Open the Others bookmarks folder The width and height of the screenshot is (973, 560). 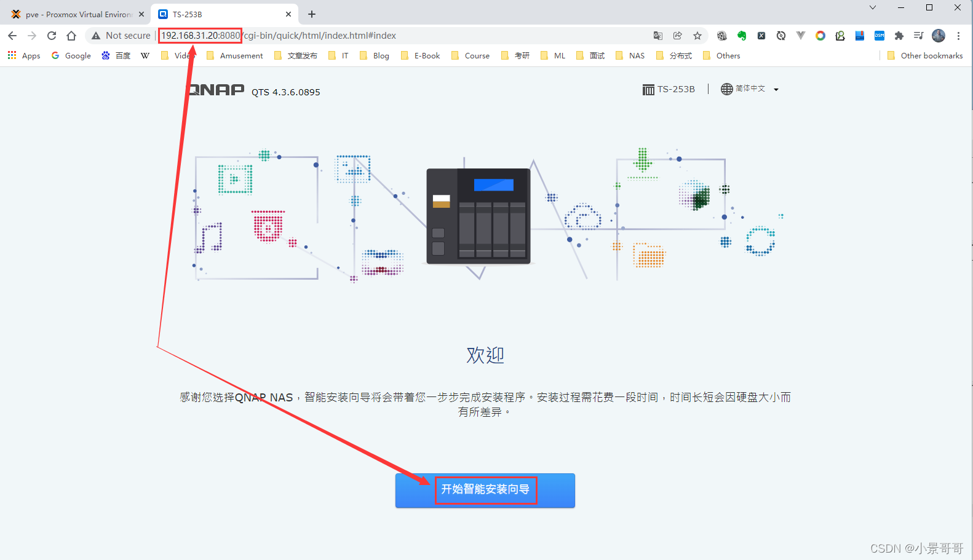tap(721, 55)
